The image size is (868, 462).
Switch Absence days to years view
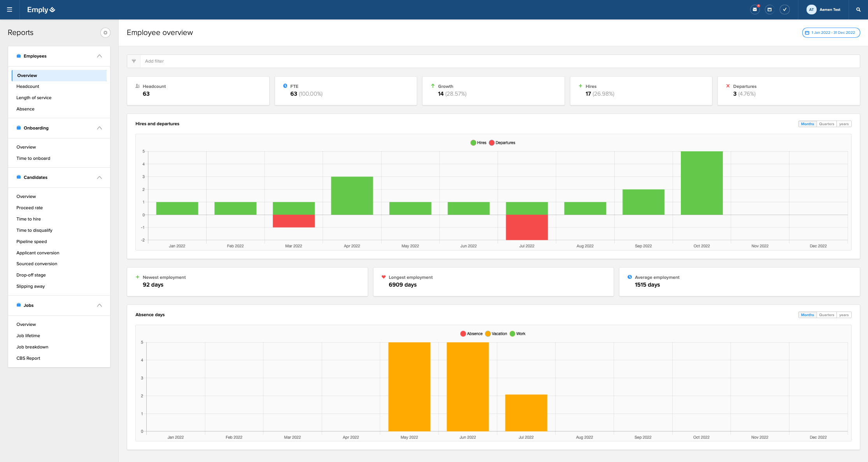(844, 315)
